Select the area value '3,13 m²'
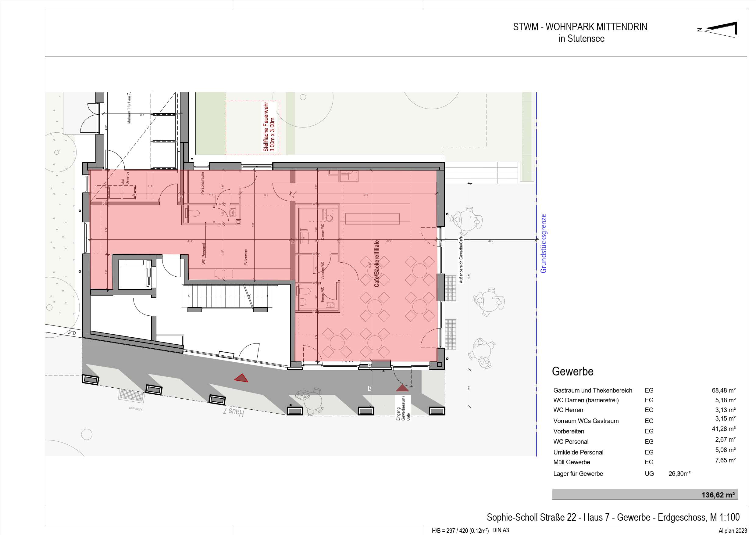The width and height of the screenshot is (756, 535). [725, 410]
